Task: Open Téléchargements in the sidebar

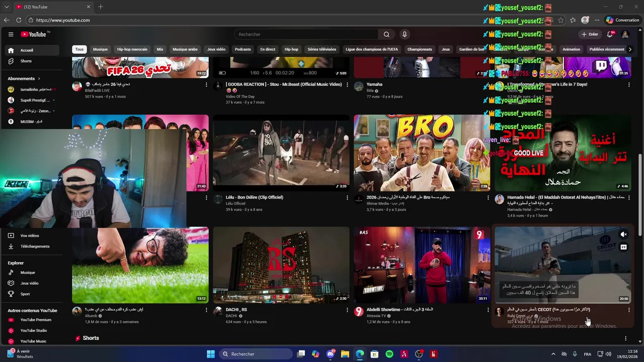Action: pyautogui.click(x=31, y=246)
